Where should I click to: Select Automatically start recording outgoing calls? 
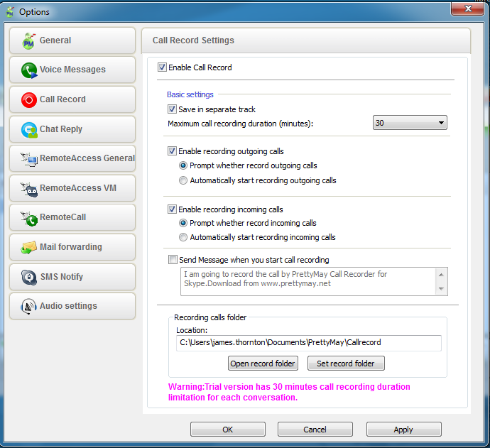[183, 180]
